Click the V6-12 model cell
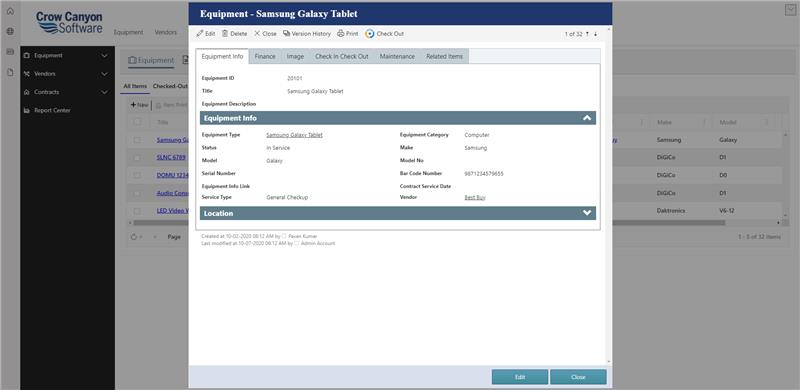 click(727, 210)
